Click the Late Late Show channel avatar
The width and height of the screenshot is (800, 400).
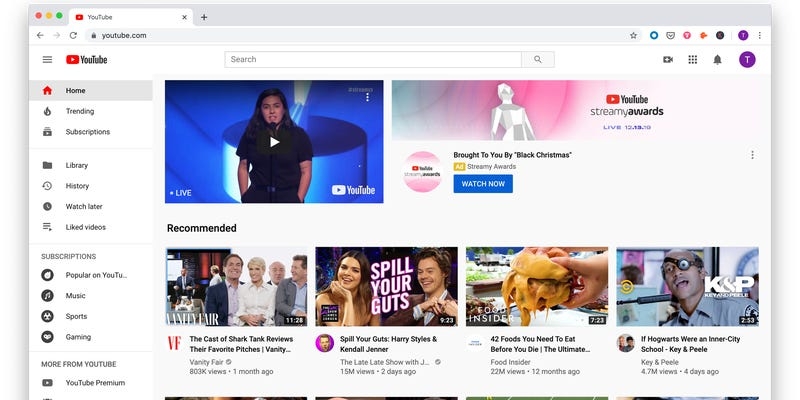point(324,343)
